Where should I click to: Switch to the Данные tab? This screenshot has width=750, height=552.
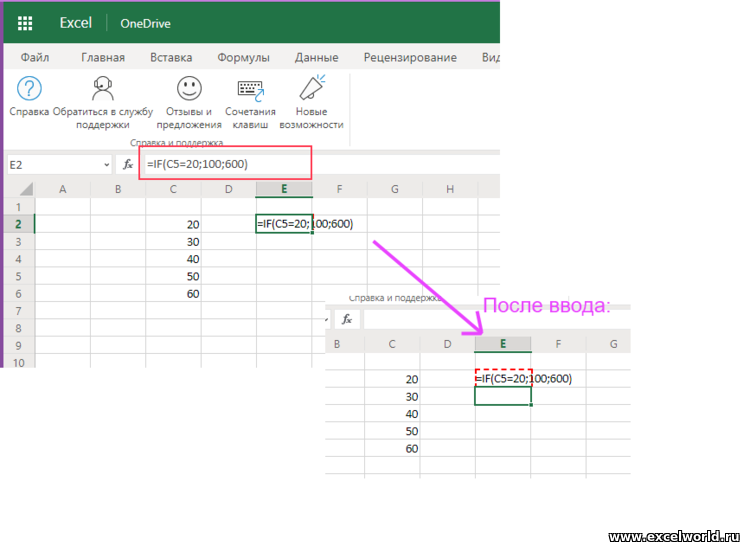click(x=317, y=57)
